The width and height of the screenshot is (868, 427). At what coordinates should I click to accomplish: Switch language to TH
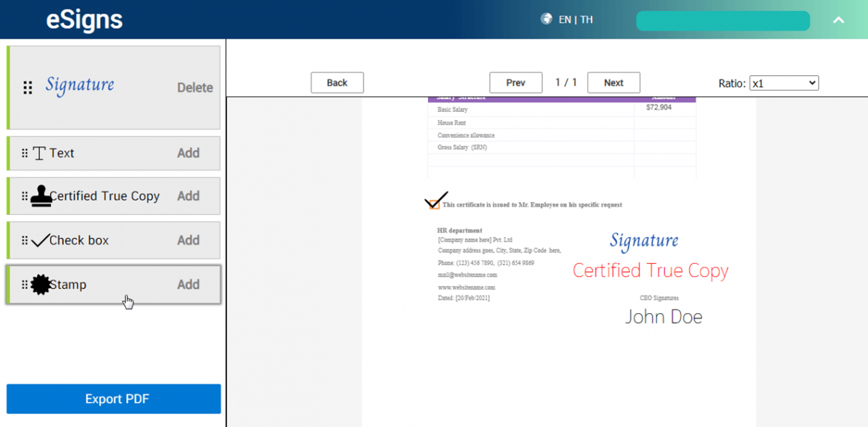[587, 19]
